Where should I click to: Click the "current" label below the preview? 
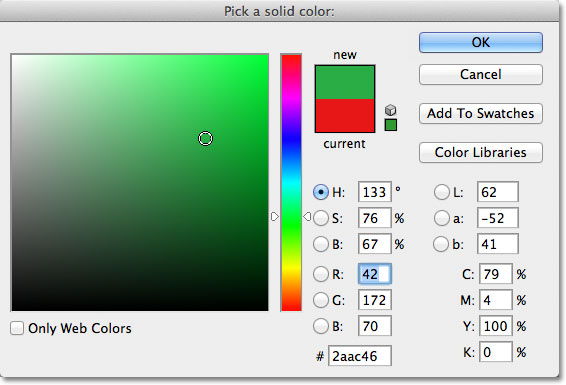(x=344, y=144)
